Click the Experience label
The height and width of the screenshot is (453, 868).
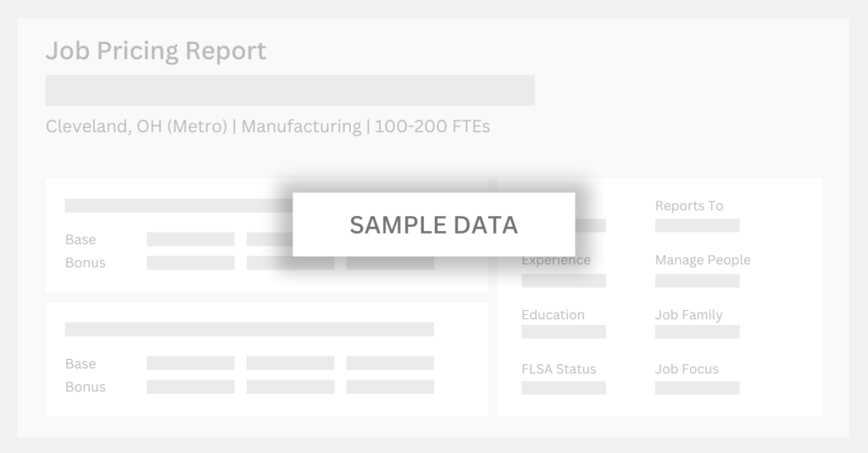point(556,261)
